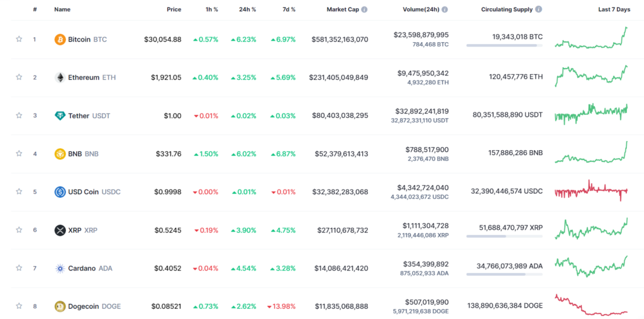Click the XRP black logo icon
The width and height of the screenshot is (644, 319).
(x=60, y=230)
